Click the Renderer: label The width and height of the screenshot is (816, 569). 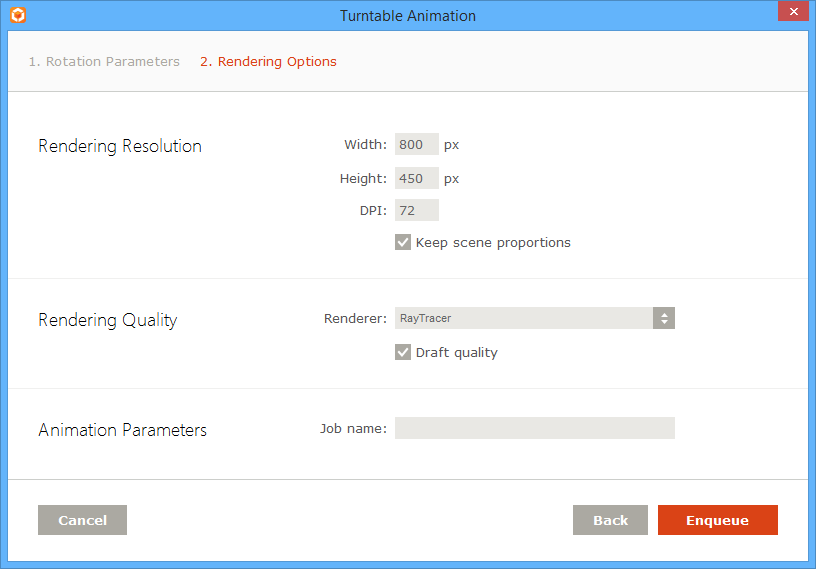point(355,318)
